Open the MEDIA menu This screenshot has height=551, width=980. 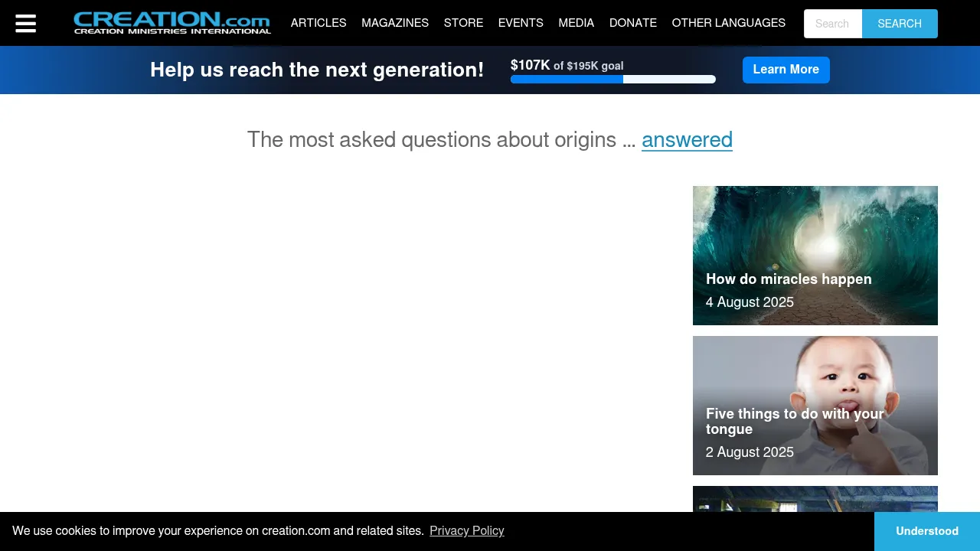coord(576,23)
